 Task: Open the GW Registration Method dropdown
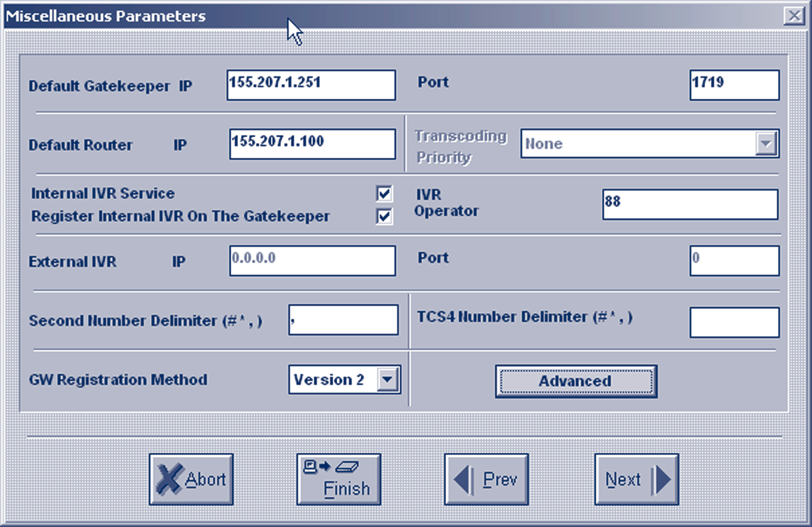point(388,380)
